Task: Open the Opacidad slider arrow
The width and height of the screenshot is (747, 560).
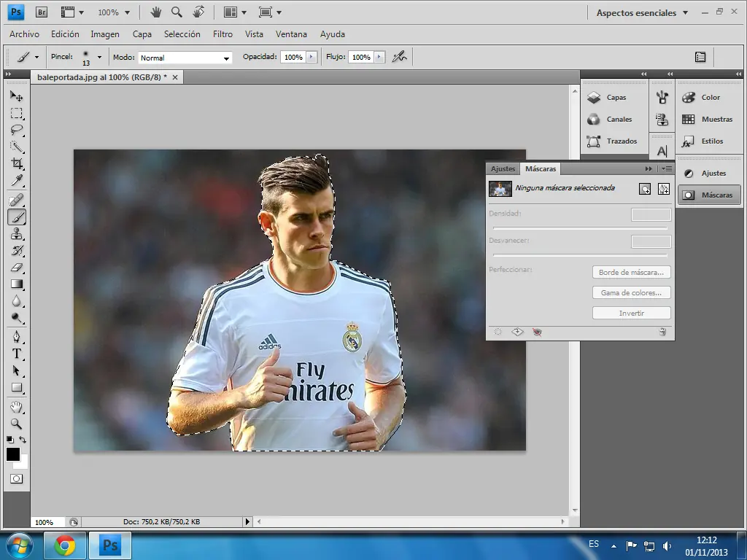Action: 311,57
